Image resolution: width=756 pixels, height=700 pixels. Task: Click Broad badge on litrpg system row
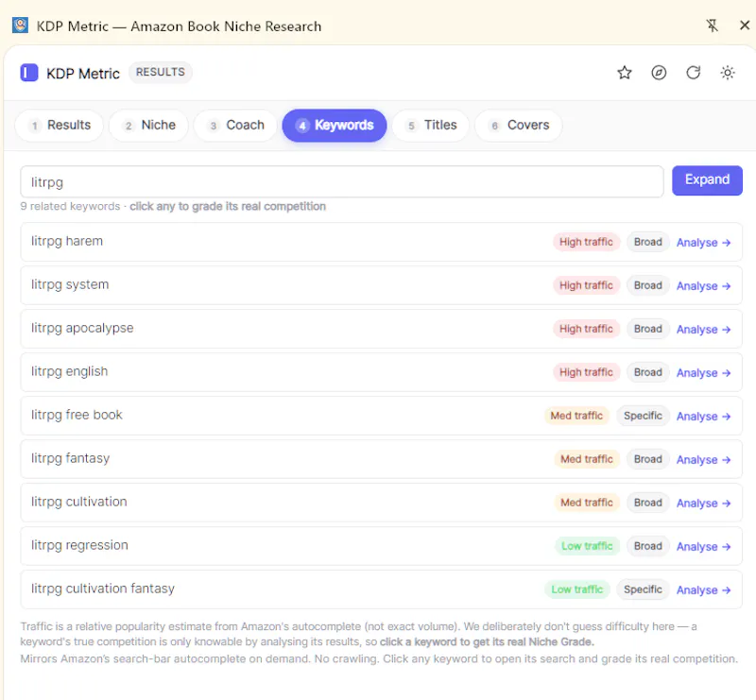tap(647, 285)
